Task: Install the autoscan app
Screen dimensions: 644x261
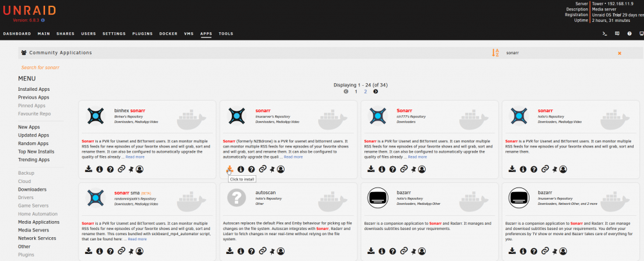Action: tap(230, 251)
